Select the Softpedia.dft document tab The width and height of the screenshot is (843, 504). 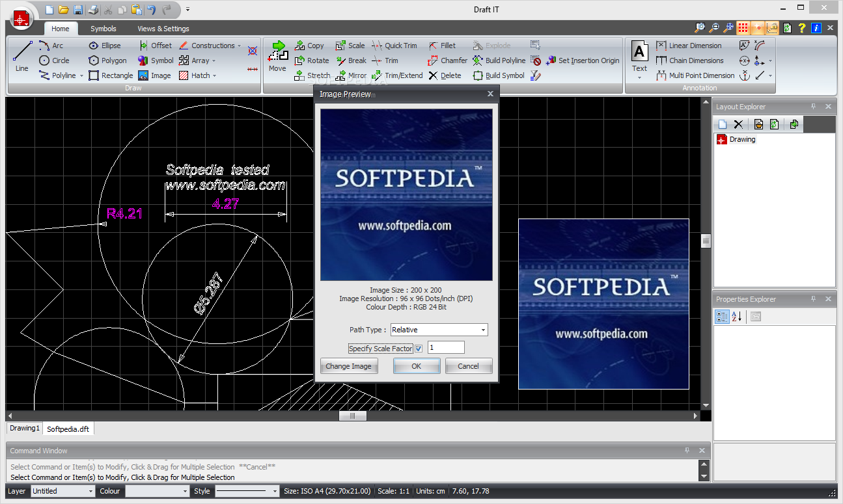(x=68, y=429)
